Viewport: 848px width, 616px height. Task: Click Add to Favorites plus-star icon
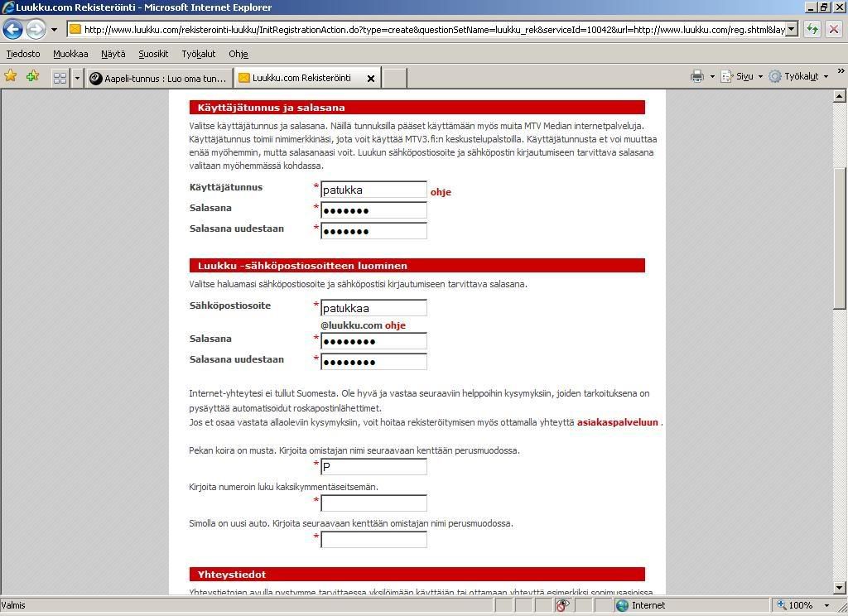pyautogui.click(x=32, y=77)
